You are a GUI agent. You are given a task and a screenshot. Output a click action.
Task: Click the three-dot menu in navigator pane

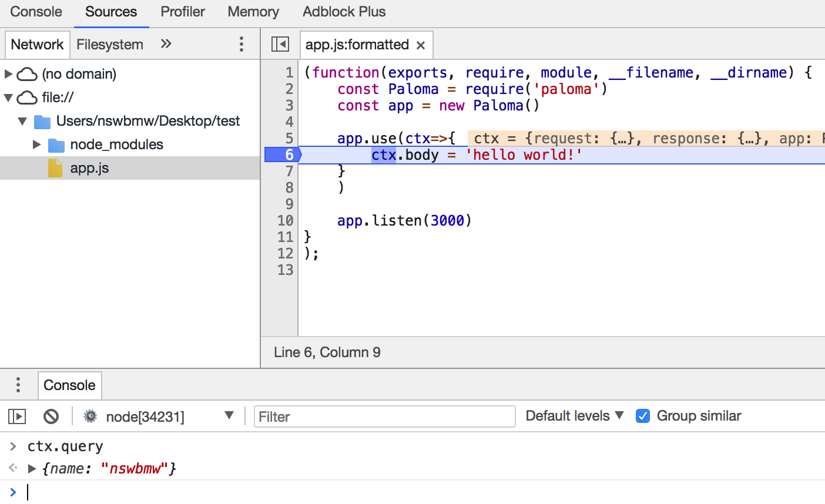point(241,45)
